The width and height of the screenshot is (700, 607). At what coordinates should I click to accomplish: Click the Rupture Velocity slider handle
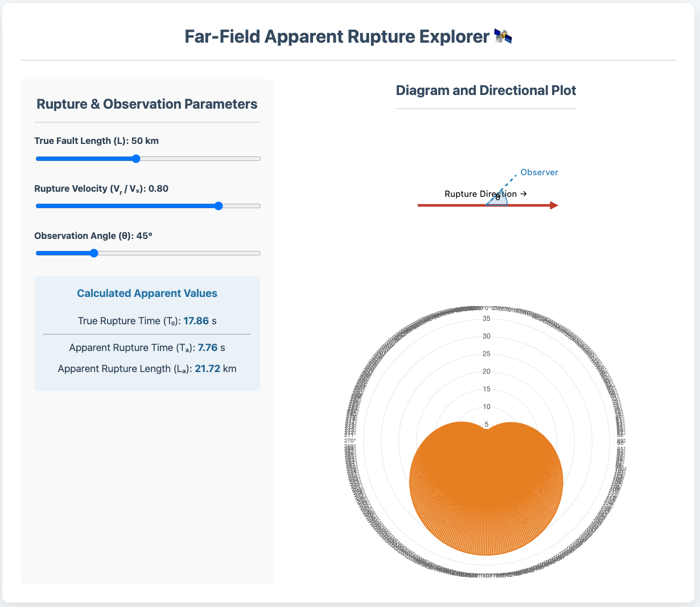pos(219,206)
